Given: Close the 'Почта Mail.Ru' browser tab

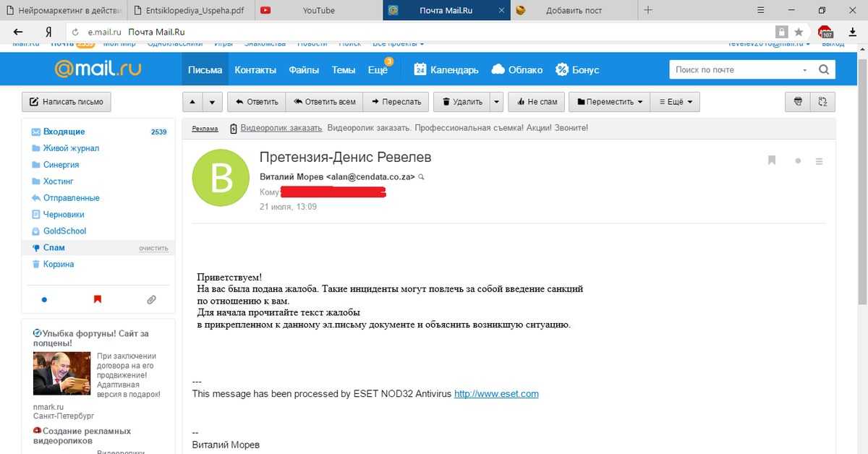Looking at the screenshot, I should click(501, 10).
